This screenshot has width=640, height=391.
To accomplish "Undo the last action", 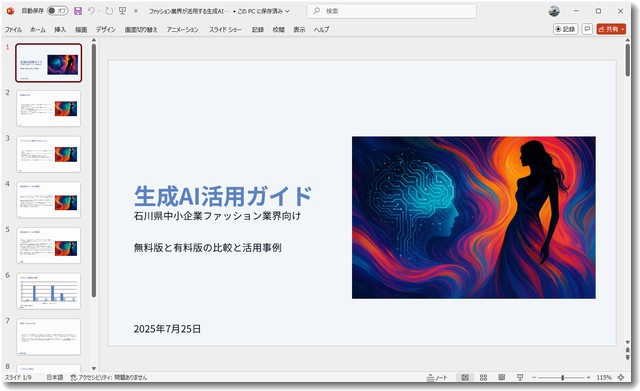I will (x=91, y=11).
